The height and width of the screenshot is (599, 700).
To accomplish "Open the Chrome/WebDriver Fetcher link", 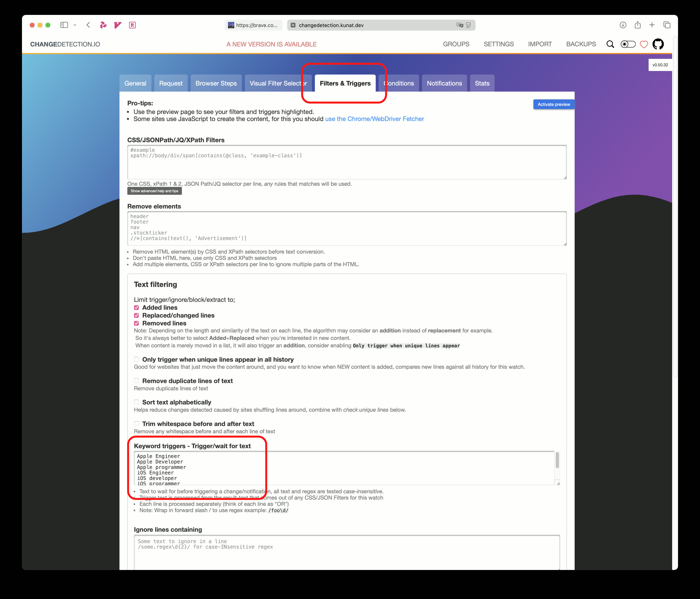I will pos(374,119).
